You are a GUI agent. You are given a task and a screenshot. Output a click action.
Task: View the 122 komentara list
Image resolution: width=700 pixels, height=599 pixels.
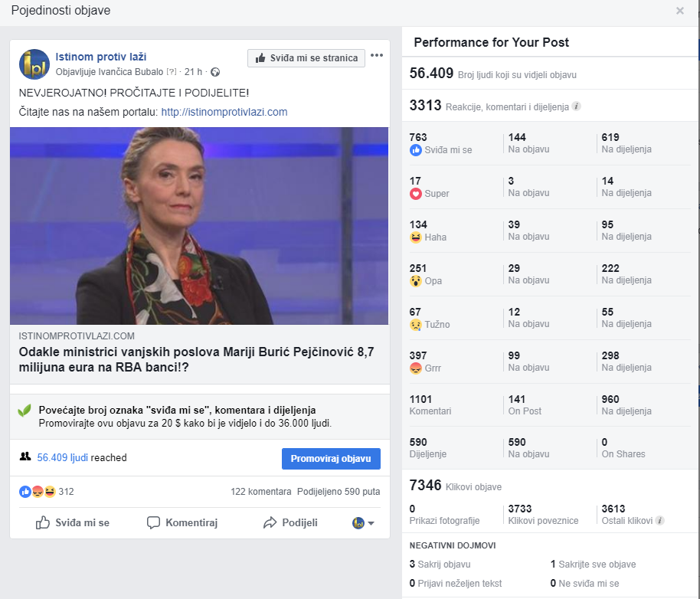point(260,492)
